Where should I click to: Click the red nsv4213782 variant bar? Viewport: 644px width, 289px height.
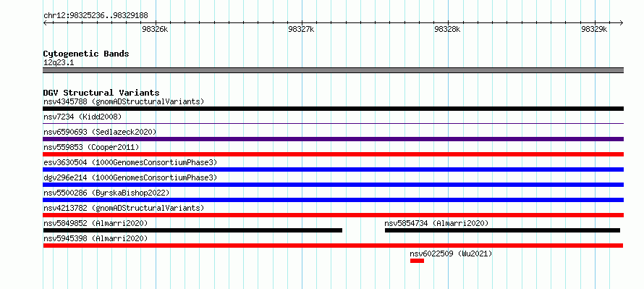tap(333, 215)
